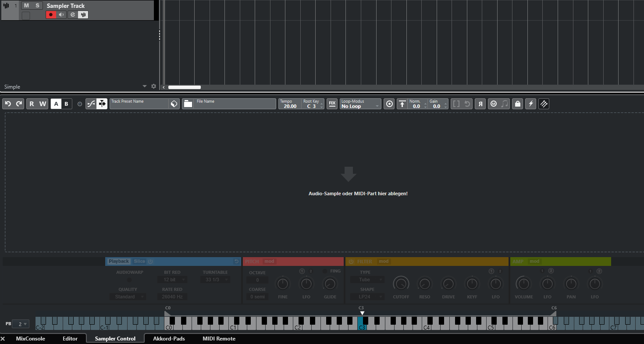
Task: Open track preset browser icon
Action: click(x=174, y=104)
